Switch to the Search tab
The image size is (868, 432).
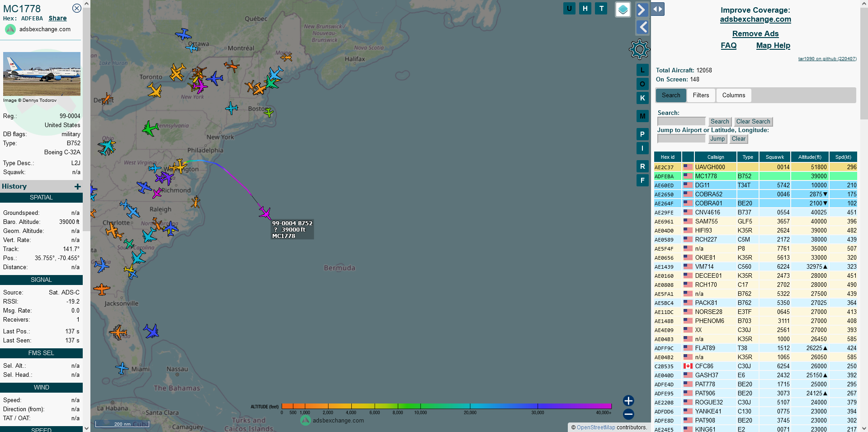point(671,95)
